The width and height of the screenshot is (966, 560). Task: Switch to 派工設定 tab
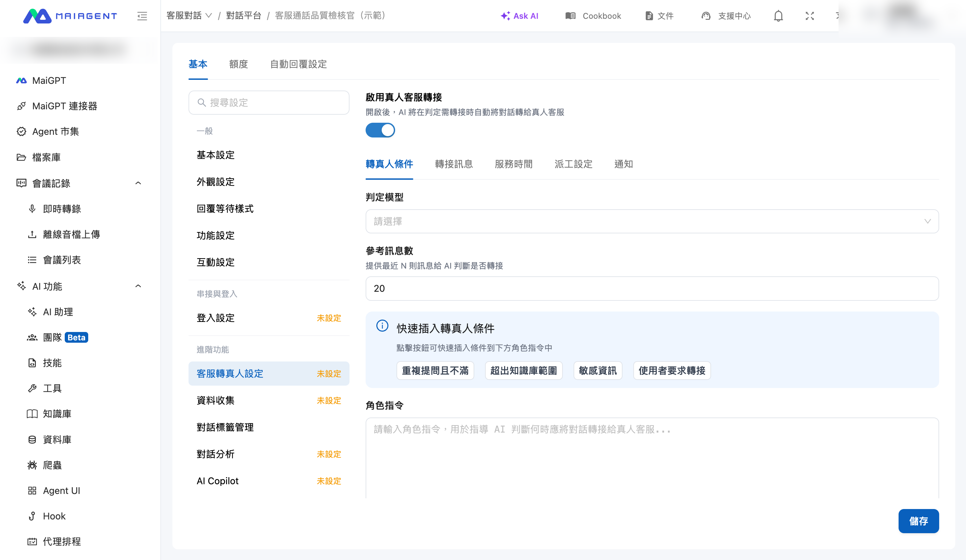tap(574, 164)
